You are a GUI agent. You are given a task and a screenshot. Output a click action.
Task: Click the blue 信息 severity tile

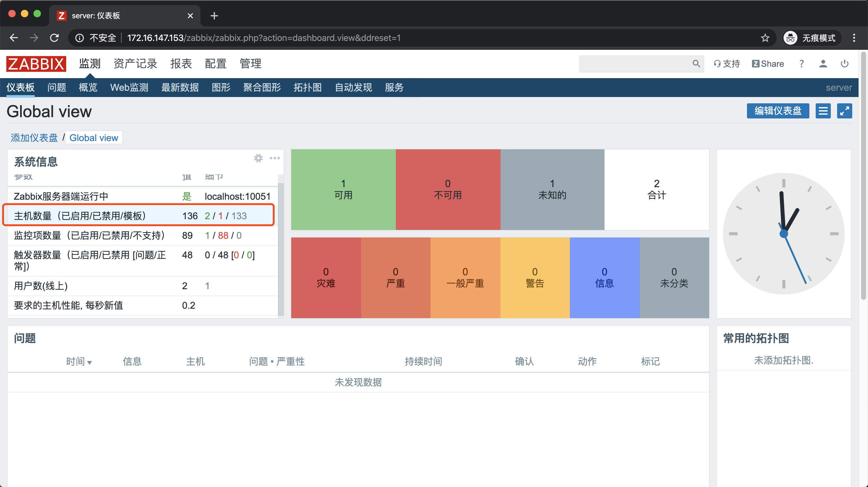tap(604, 278)
